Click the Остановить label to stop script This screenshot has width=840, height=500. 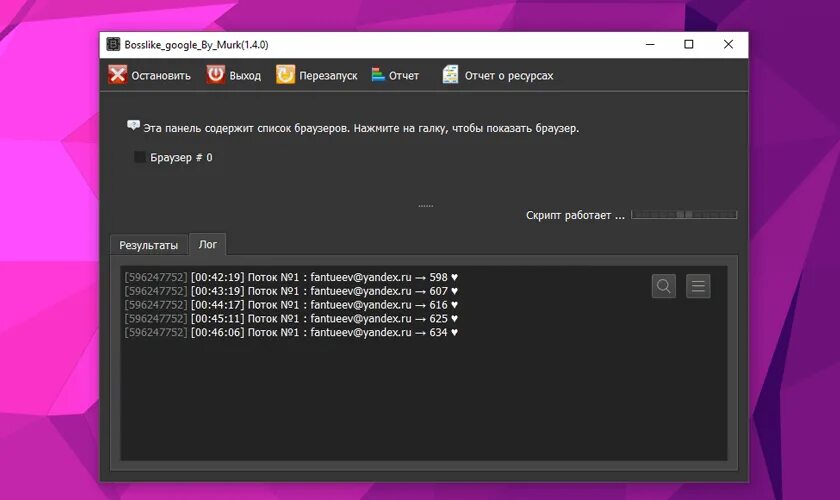161,76
